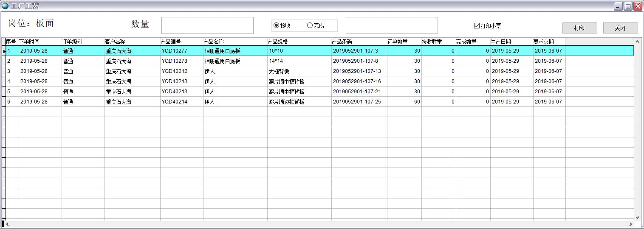Click the row indicator arrow for row 1

point(4,51)
